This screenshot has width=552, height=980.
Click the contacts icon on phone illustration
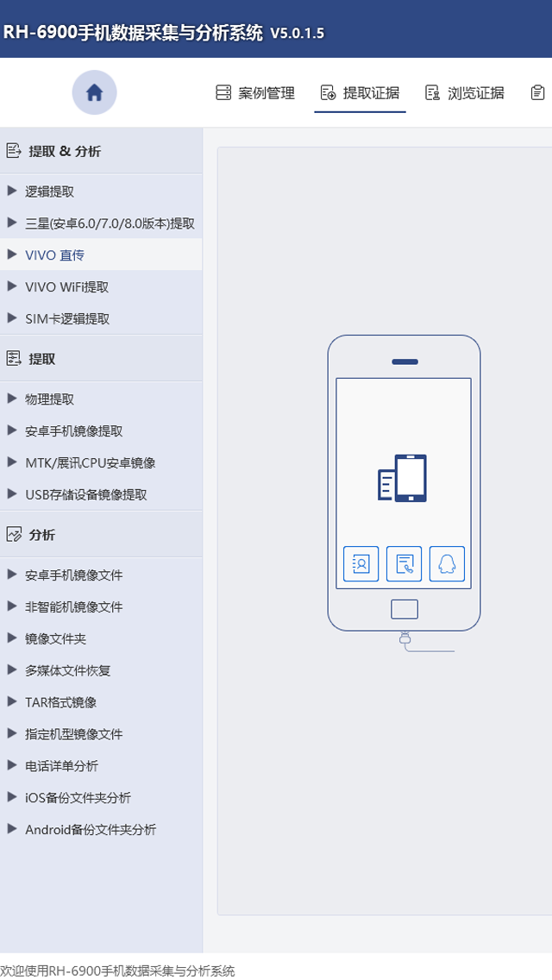click(361, 563)
